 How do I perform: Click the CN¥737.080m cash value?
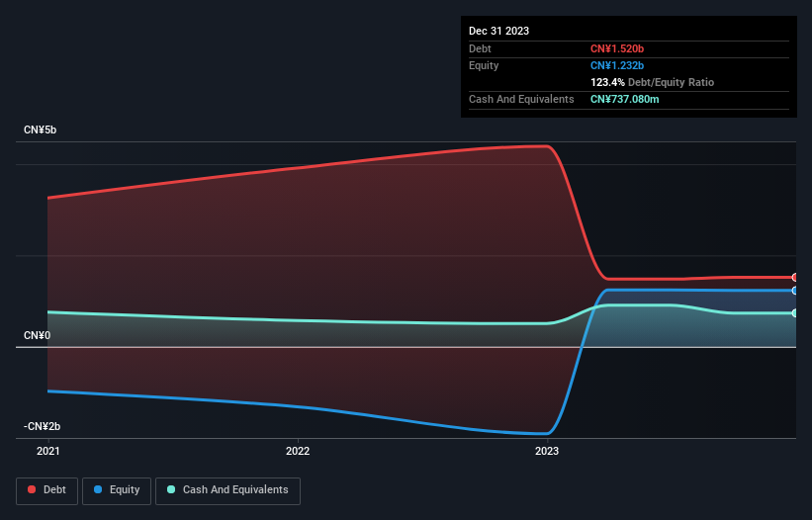pos(624,99)
